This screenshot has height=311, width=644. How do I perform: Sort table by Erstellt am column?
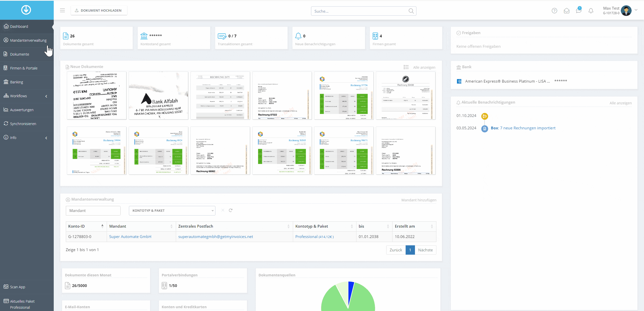[414, 226]
